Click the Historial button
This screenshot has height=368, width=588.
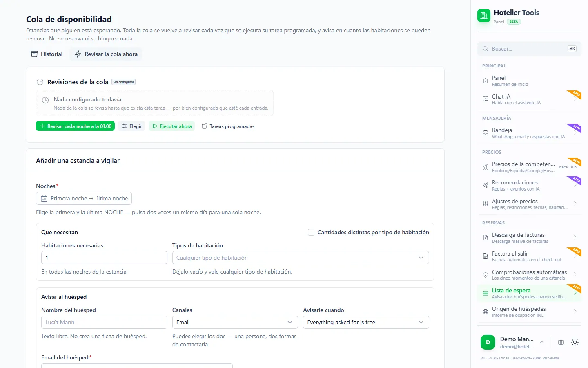click(47, 54)
